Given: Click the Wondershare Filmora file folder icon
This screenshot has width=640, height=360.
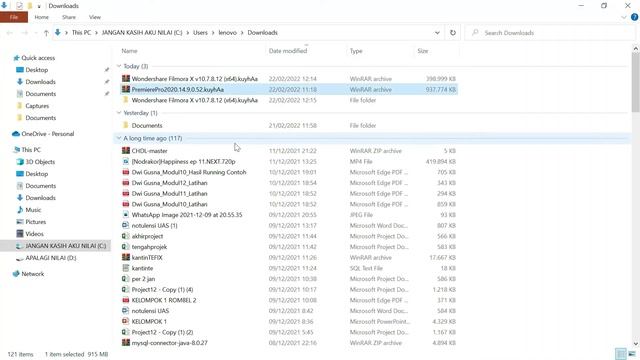Looking at the screenshot, I should pyautogui.click(x=126, y=100).
